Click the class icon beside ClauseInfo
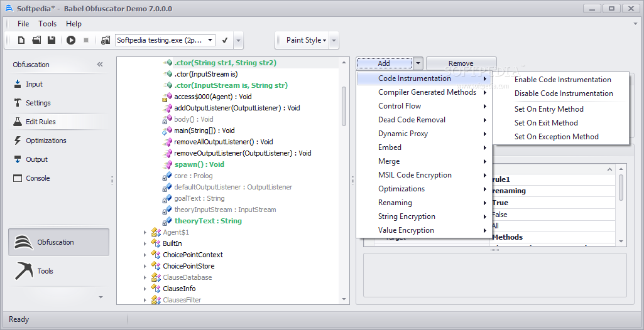This screenshot has height=330, width=644. (156, 289)
